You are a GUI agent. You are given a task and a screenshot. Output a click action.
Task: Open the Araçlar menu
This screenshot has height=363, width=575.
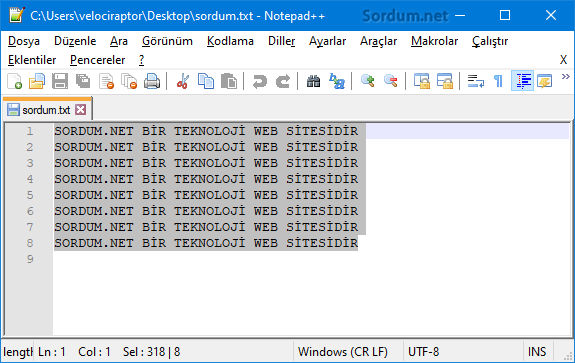(x=378, y=41)
